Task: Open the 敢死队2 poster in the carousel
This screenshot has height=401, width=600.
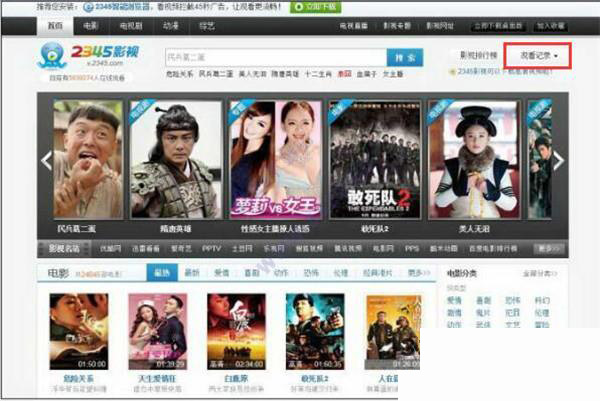Action: (375, 160)
